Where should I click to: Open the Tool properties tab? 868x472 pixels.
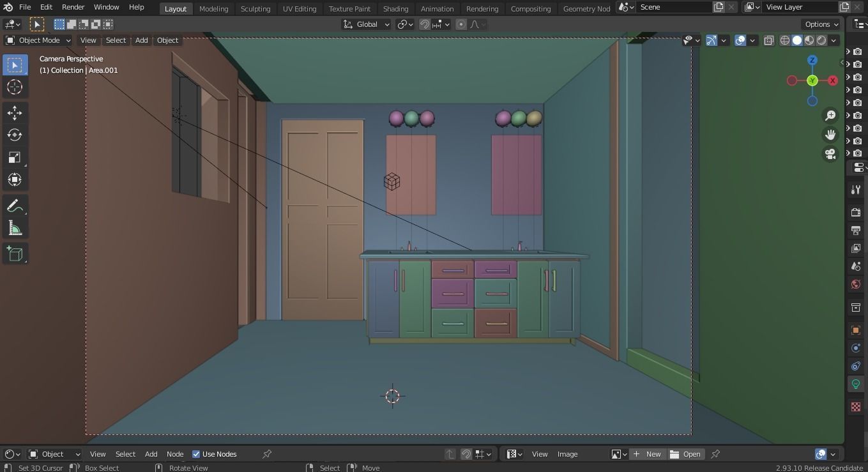pos(857,190)
